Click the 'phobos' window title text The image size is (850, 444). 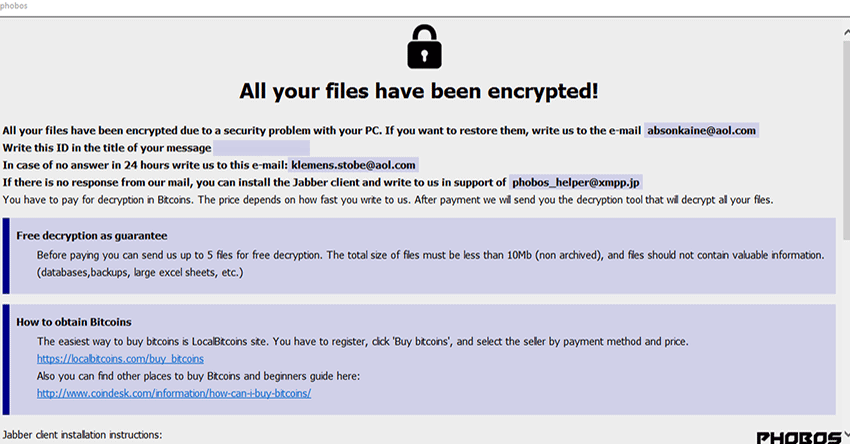coord(15,6)
